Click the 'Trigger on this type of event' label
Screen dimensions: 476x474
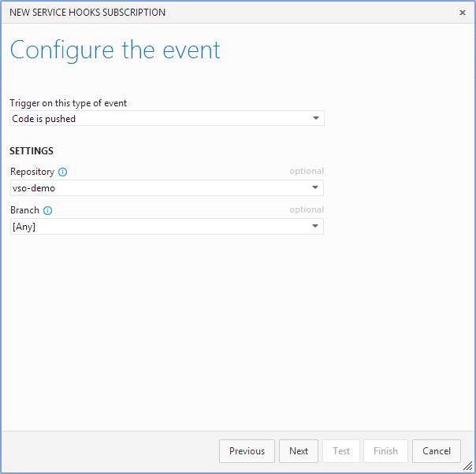69,103
